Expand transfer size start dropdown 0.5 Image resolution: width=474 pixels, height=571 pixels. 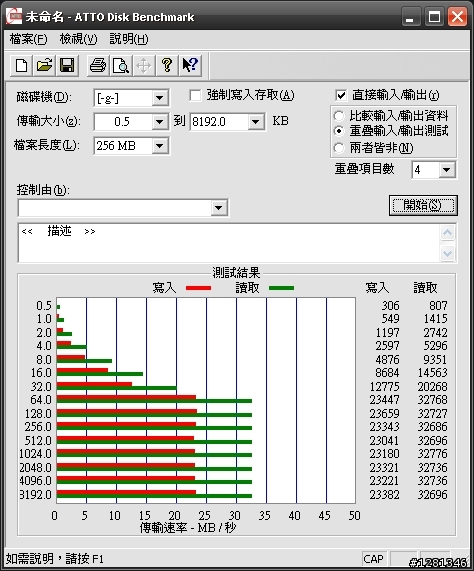coord(159,122)
